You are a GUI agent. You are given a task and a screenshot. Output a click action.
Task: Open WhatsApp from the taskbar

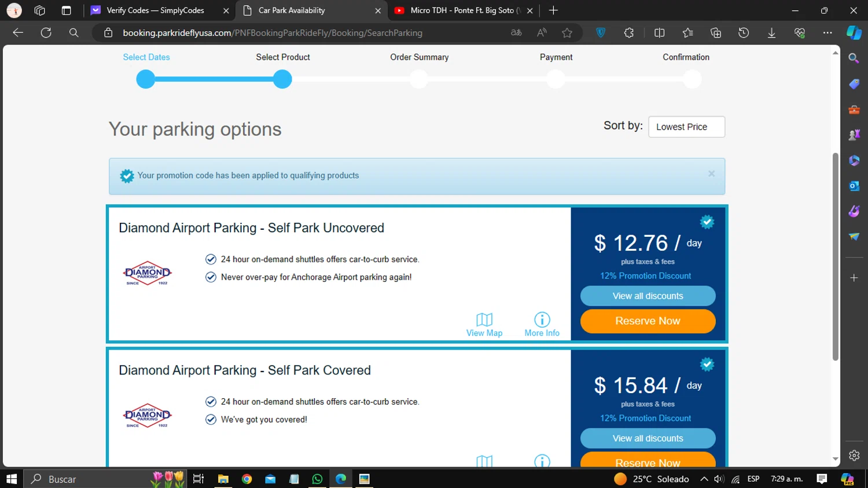tap(317, 479)
